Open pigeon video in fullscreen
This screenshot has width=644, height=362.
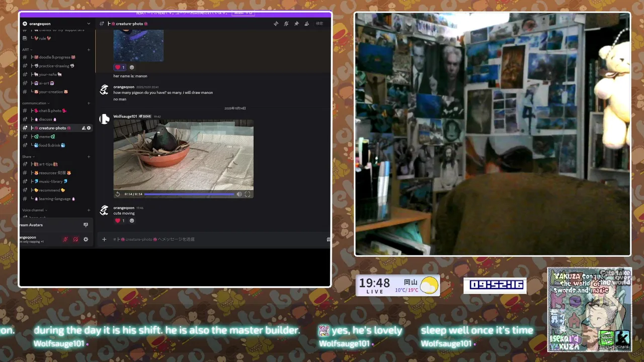248,194
